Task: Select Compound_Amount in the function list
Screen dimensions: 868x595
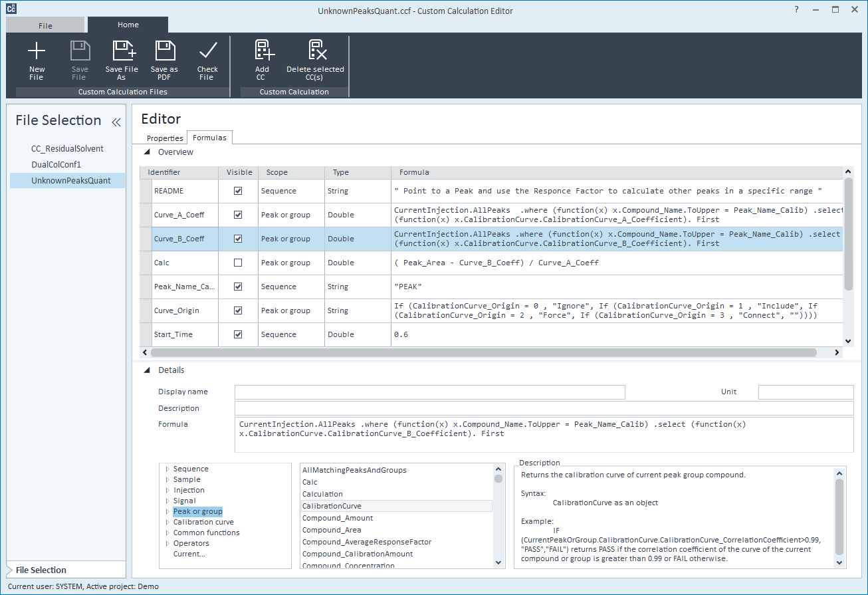Action: [x=338, y=518]
